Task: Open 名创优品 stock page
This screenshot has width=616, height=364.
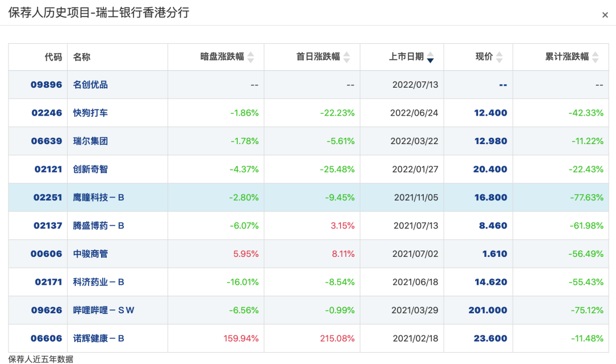Action: click(x=90, y=85)
